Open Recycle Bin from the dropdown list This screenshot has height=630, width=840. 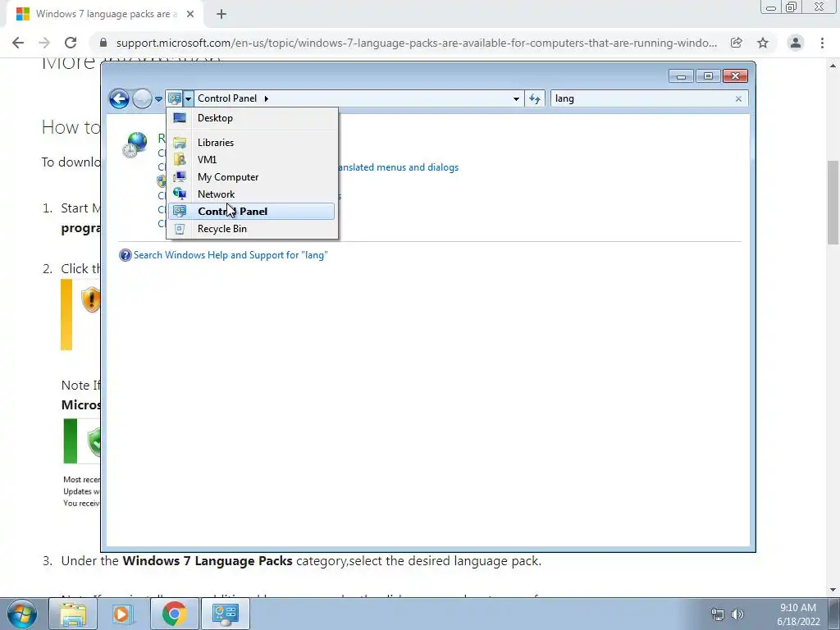tap(252, 229)
